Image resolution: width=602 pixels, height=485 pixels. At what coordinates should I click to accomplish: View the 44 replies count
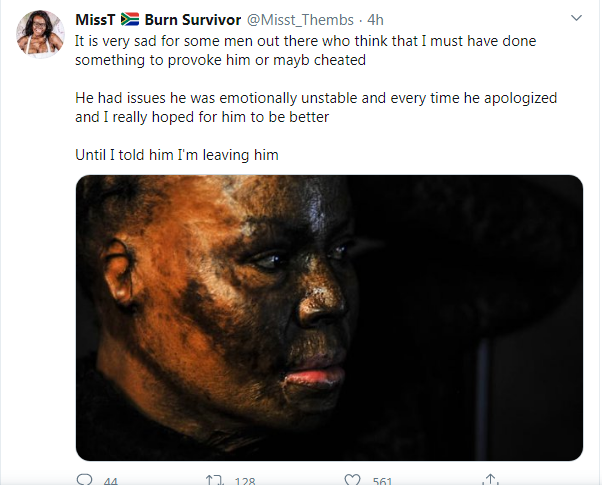[110, 481]
